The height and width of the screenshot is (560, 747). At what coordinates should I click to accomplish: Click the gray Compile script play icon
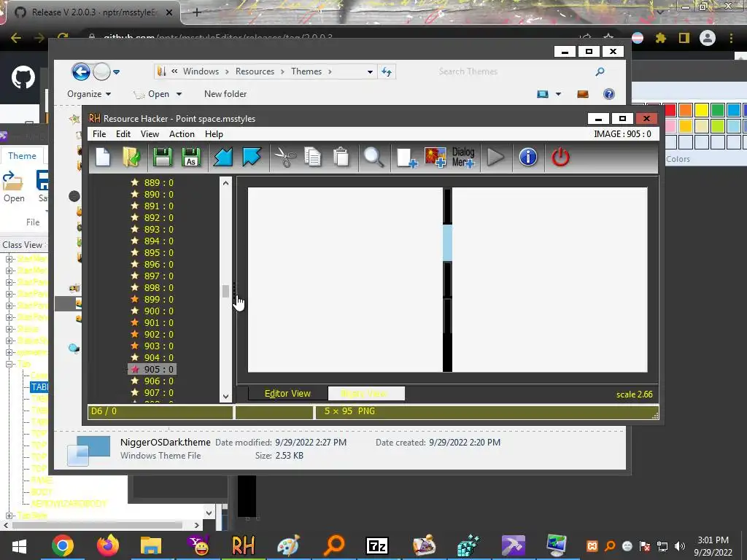click(x=495, y=157)
